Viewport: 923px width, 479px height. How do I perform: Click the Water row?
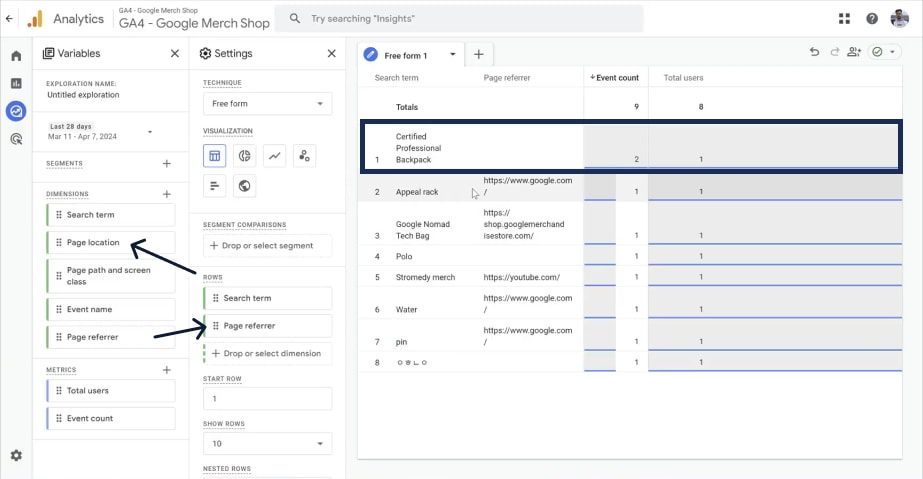[630, 304]
